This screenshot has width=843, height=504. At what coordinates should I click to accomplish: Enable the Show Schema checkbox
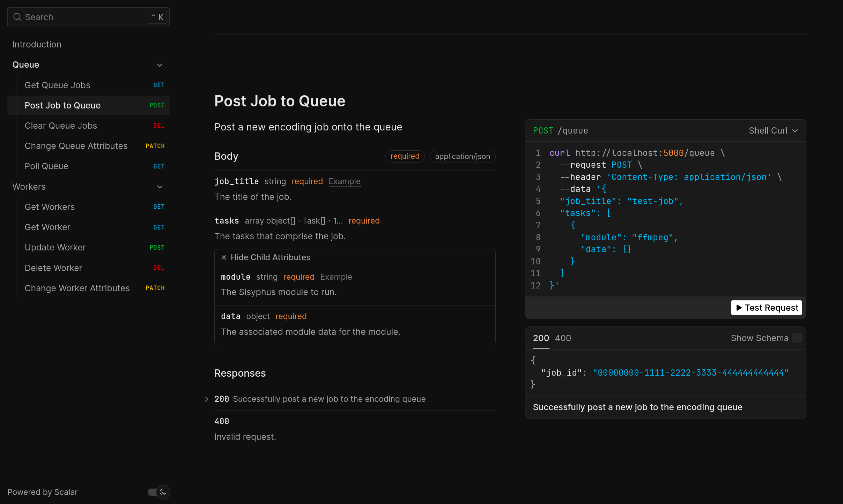pyautogui.click(x=797, y=338)
